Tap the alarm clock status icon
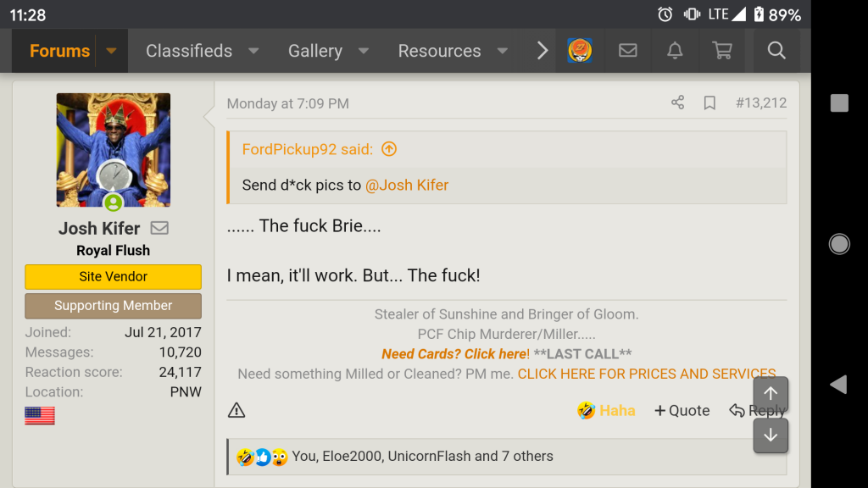The height and width of the screenshot is (488, 868). (x=665, y=14)
